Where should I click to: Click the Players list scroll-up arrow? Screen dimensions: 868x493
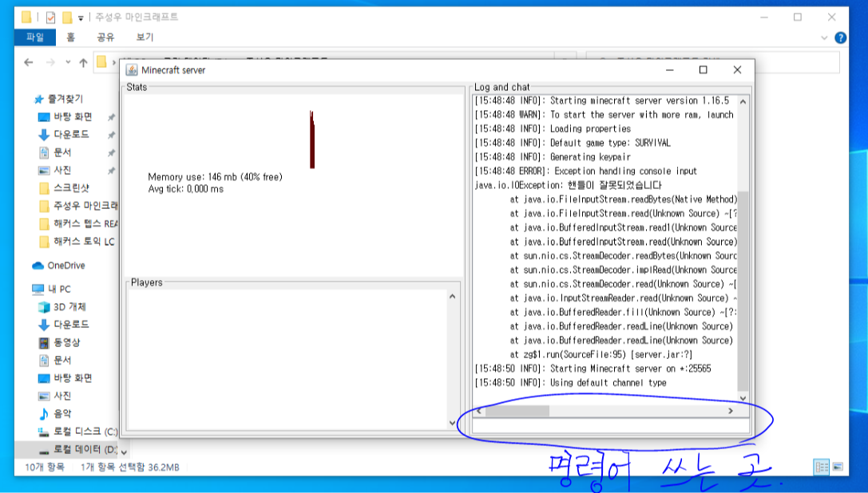[452, 297]
